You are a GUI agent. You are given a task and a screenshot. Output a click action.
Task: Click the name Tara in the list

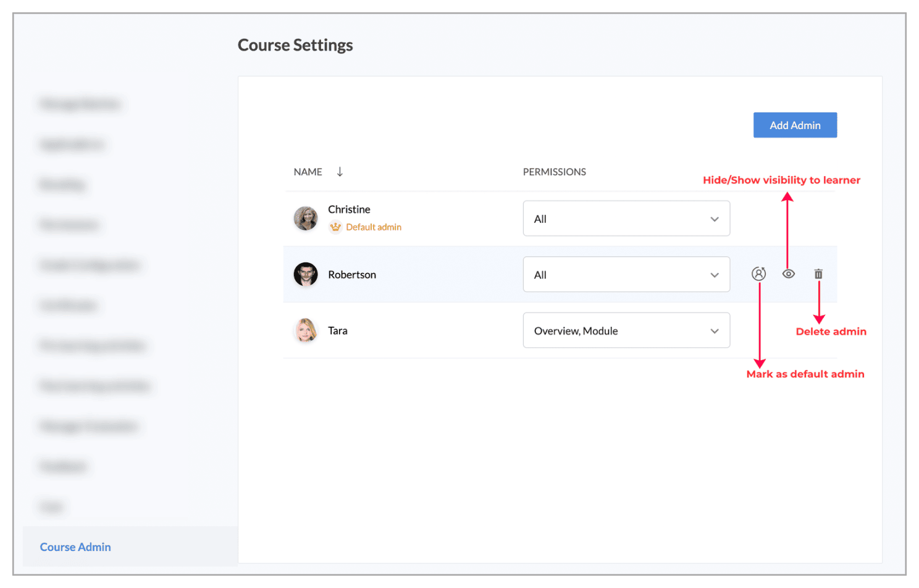pyautogui.click(x=338, y=330)
